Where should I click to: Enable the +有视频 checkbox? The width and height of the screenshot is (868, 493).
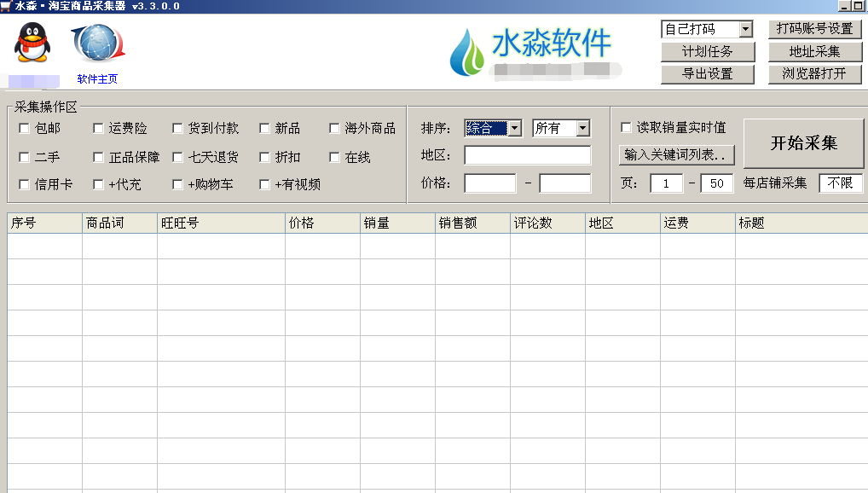264,184
